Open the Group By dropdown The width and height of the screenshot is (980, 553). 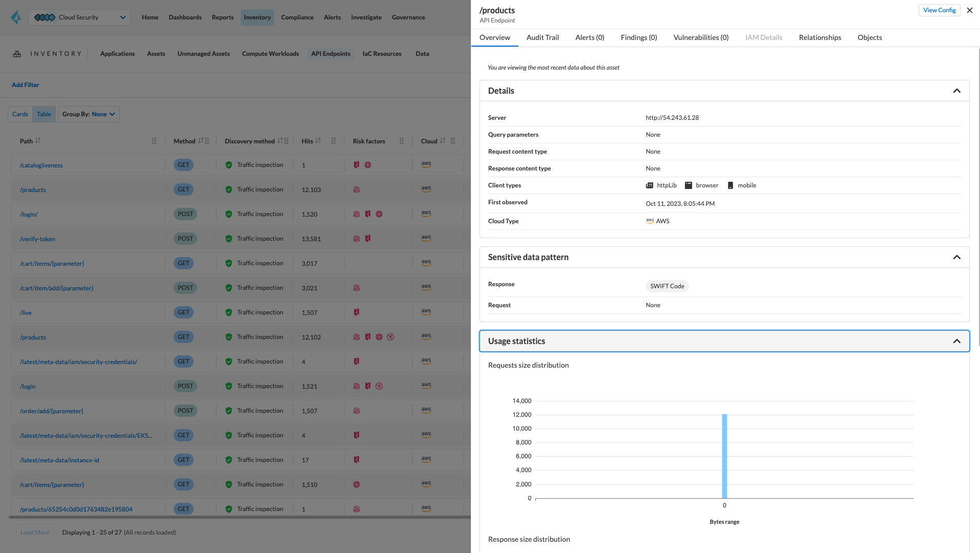click(89, 114)
